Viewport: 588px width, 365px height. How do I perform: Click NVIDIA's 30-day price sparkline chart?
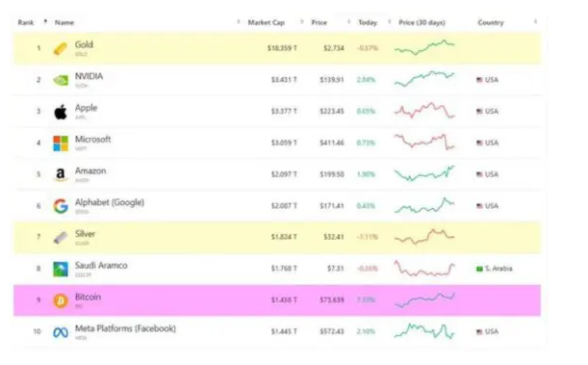(424, 79)
